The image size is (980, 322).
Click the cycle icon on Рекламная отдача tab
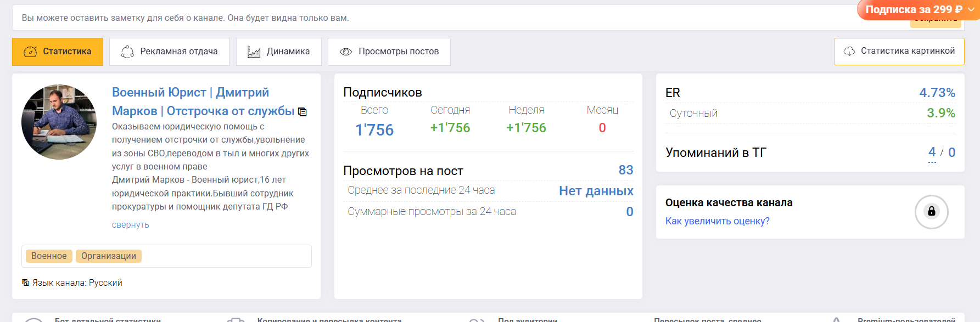pyautogui.click(x=127, y=52)
